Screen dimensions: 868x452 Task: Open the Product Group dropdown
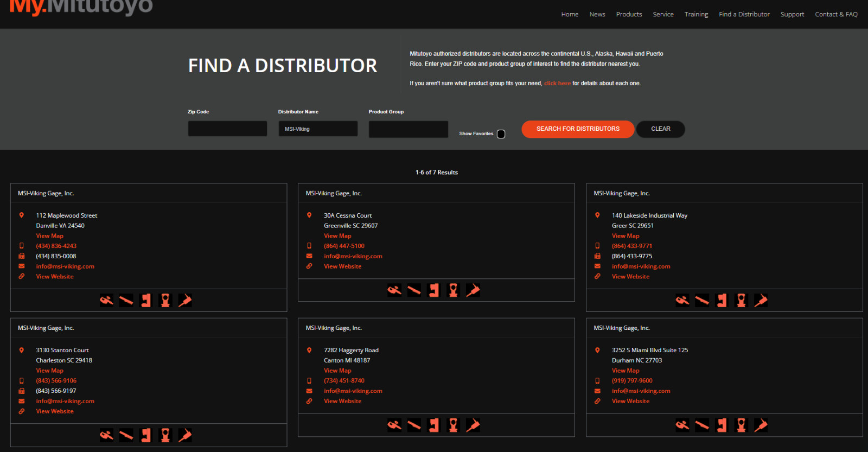(x=408, y=129)
